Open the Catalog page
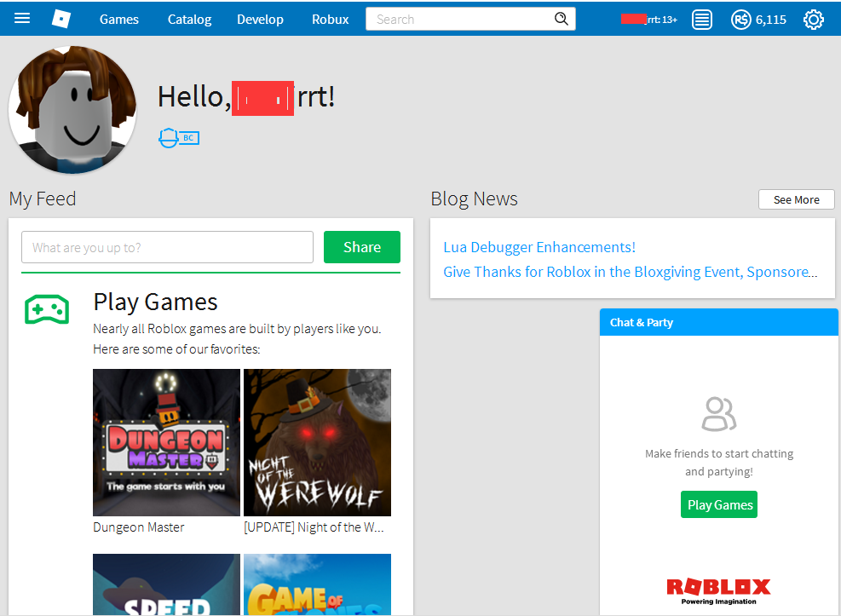 (189, 20)
